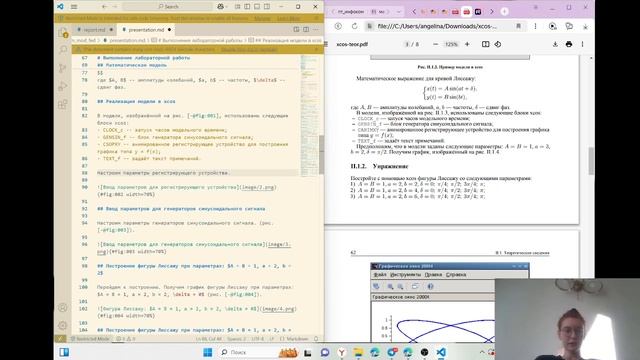This screenshot has width=640, height=360.
Task: Click the image/4.png link in the editor
Action: (x=278, y=309)
